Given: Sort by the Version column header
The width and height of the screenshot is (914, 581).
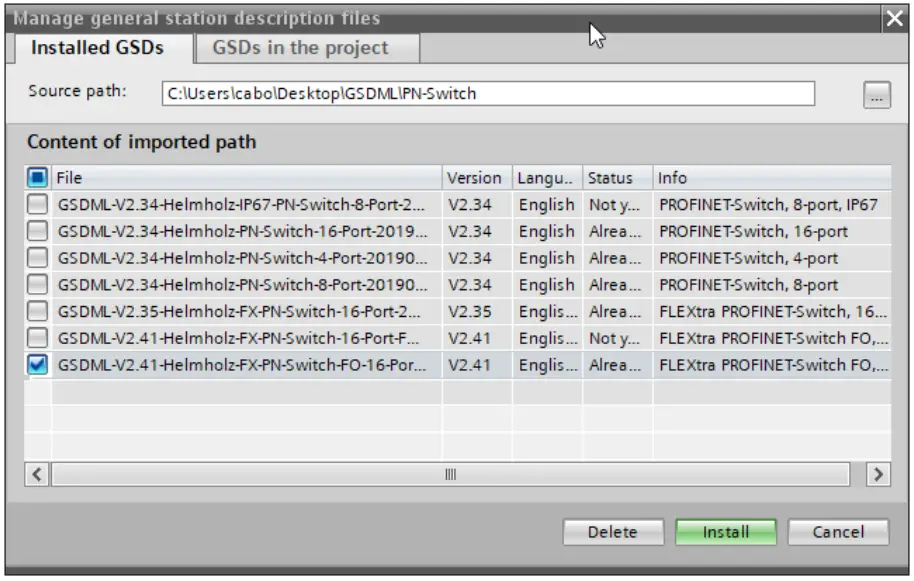Looking at the screenshot, I should (x=477, y=178).
